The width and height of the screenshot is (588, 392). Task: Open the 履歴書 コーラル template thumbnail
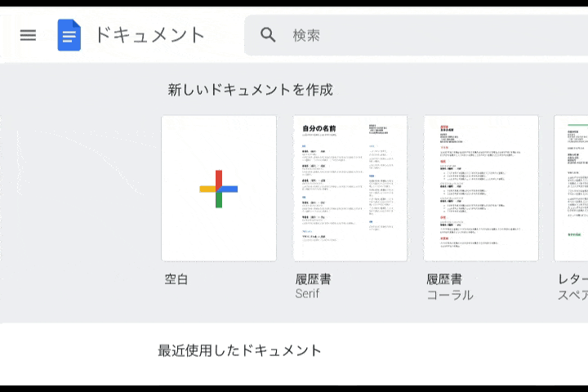click(480, 188)
